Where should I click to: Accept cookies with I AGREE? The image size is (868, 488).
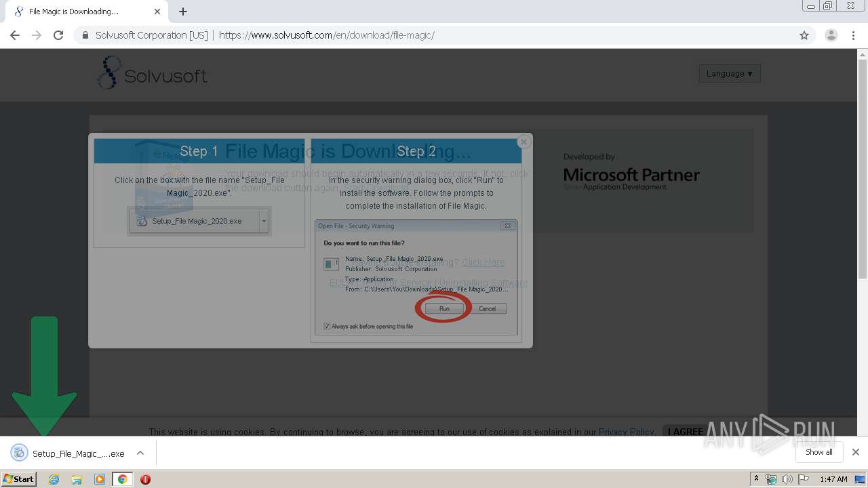[x=685, y=432]
